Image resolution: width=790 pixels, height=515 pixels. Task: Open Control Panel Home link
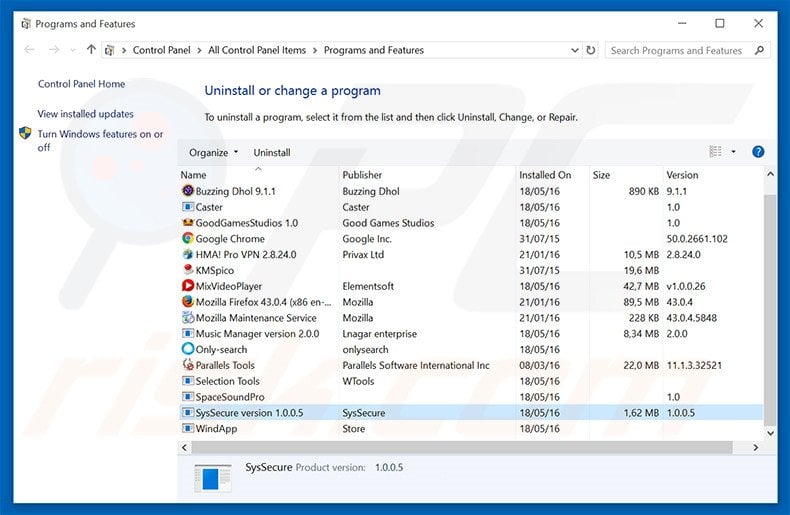(81, 84)
